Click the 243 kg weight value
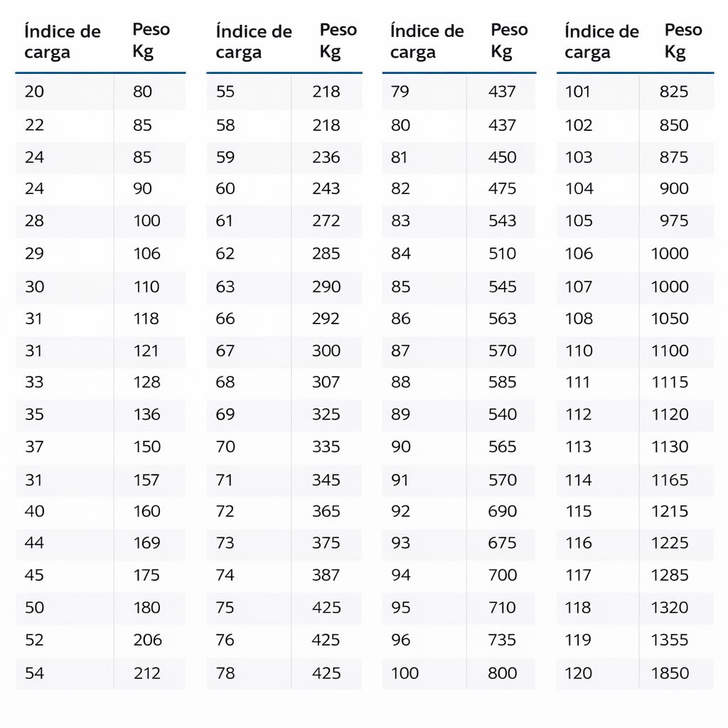This screenshot has width=728, height=728. point(326,188)
